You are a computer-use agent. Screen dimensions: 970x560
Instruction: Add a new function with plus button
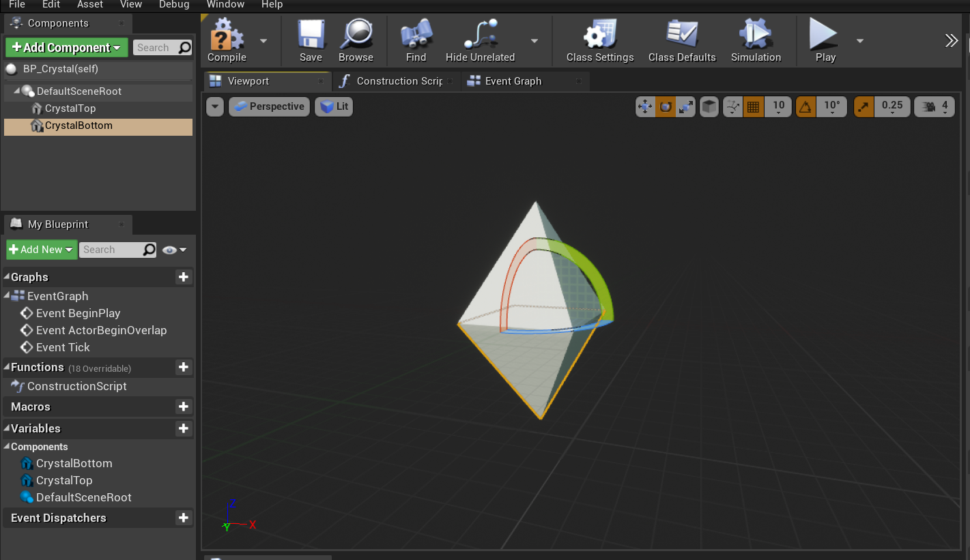point(183,368)
